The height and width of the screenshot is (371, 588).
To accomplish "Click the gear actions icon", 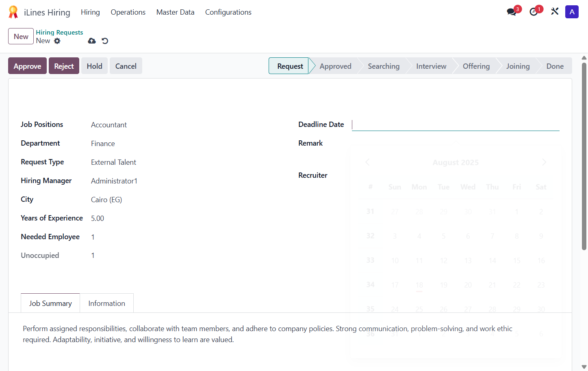I will point(57,41).
